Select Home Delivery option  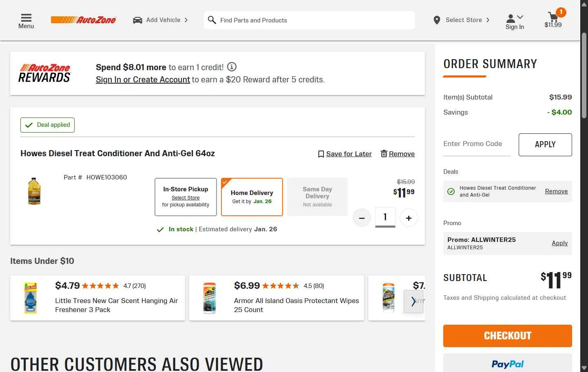point(252,197)
